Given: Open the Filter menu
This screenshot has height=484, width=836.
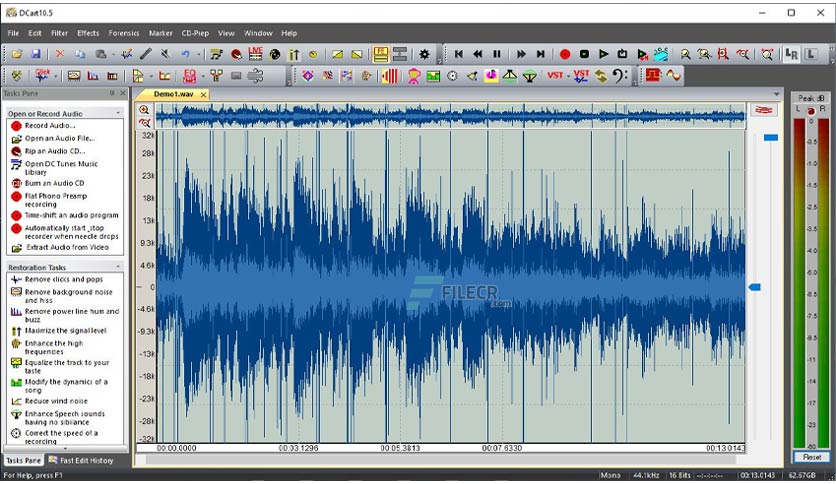Looking at the screenshot, I should [x=59, y=33].
